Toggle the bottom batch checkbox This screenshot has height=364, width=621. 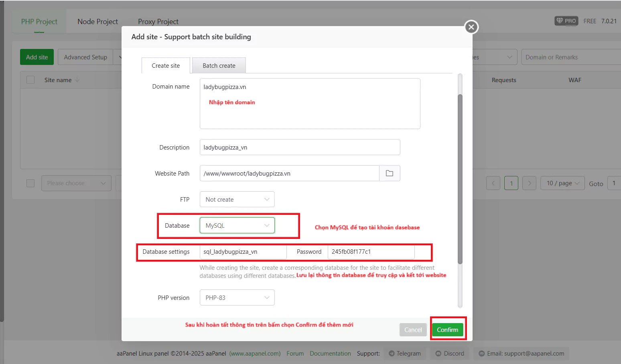30,183
